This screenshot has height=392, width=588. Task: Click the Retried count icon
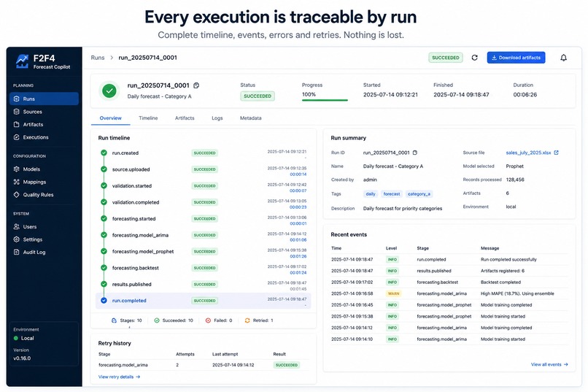point(247,320)
